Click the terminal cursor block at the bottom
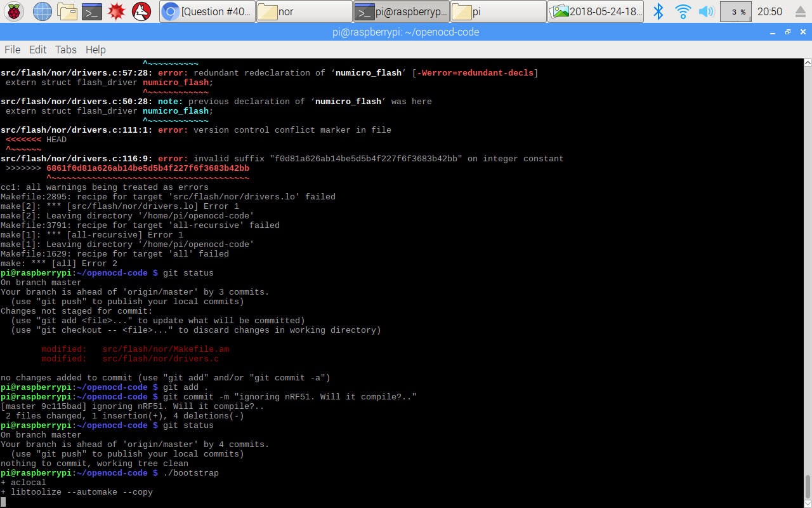This screenshot has height=508, width=812. [x=3, y=502]
